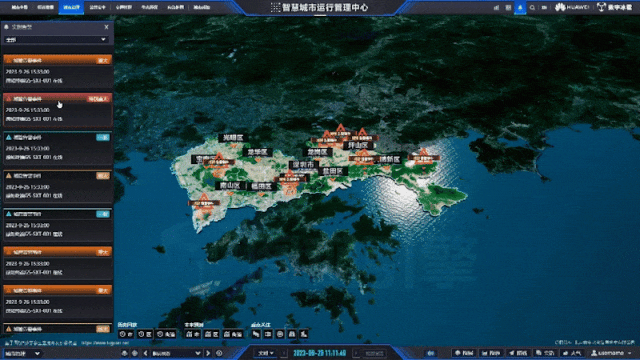The height and width of the screenshot is (360, 640).
Task: Close the alert list panel
Action: (x=107, y=27)
